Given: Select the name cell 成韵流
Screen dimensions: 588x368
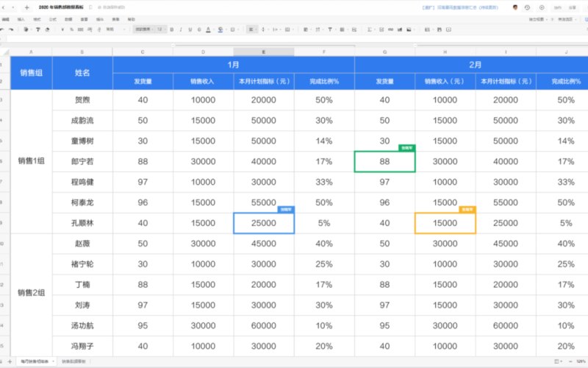Looking at the screenshot, I should (82, 121).
